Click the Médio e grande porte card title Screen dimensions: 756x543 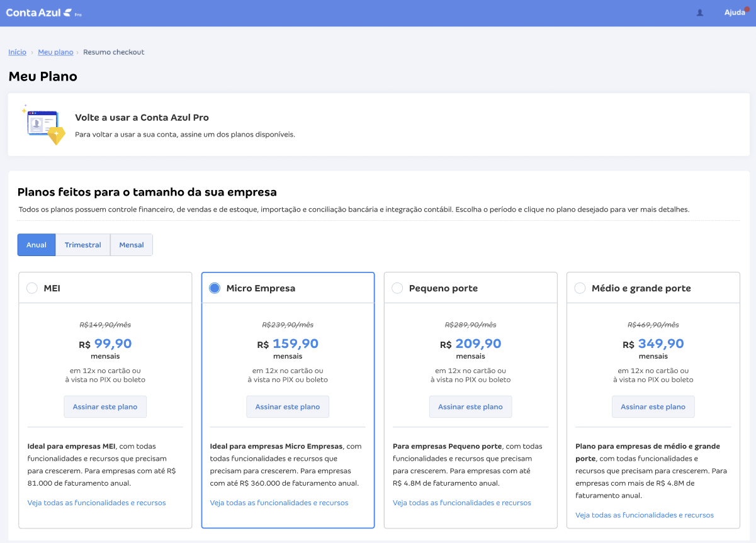(x=641, y=288)
